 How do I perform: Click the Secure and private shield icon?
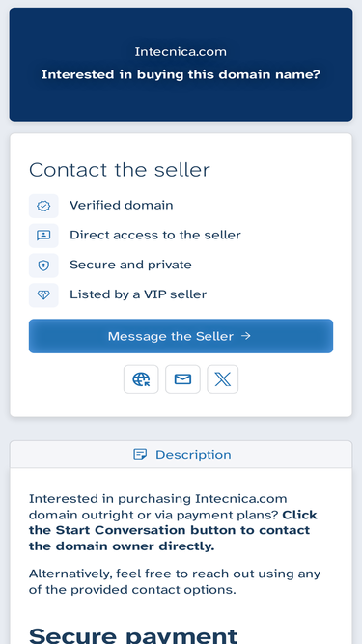(43, 266)
